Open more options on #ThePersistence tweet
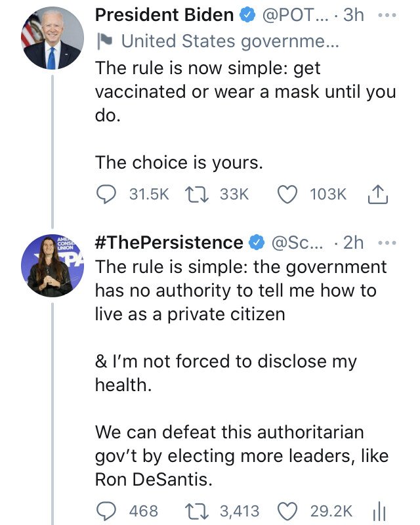 pos(390,242)
